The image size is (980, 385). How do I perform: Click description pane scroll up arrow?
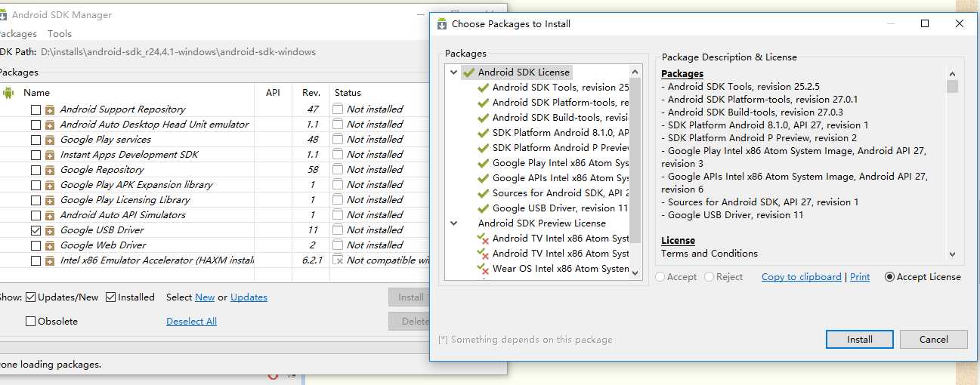pos(952,73)
